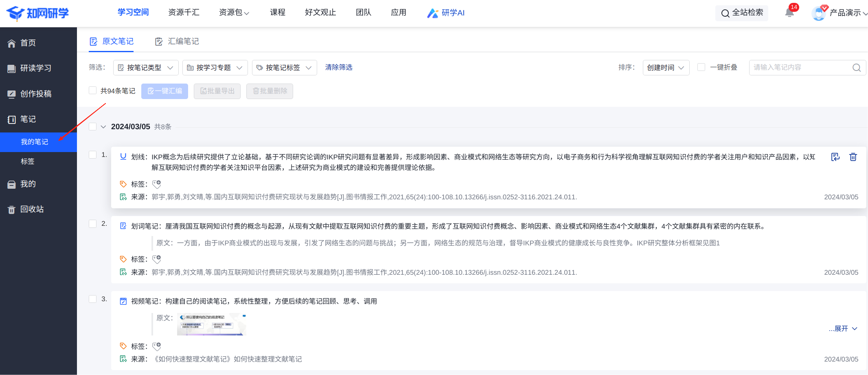Check the select-all 共94条笔记 checkbox
The image size is (868, 375).
93,90
